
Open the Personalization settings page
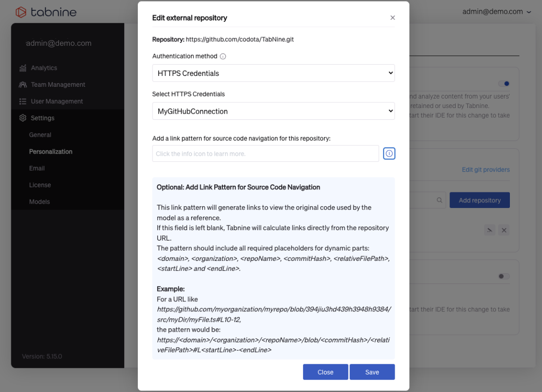tap(51, 151)
